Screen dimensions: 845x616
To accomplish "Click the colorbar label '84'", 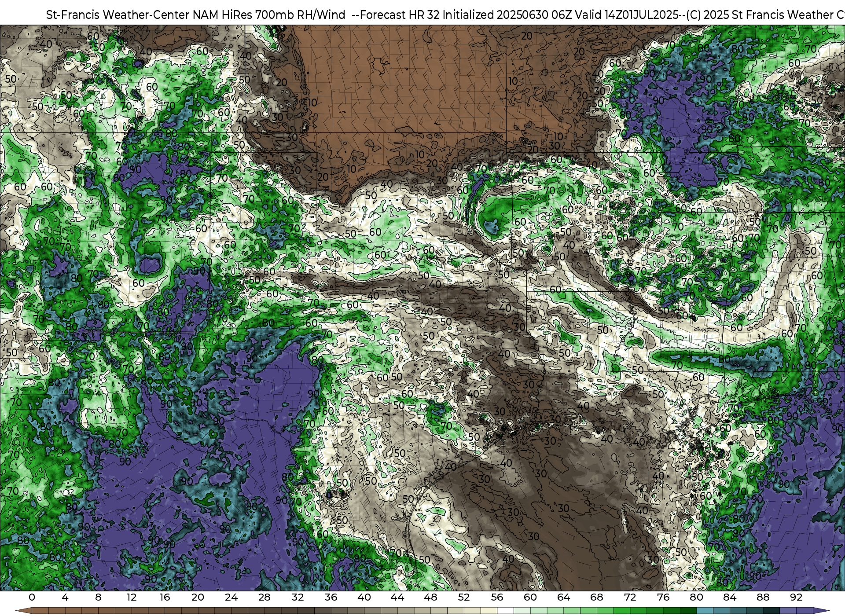I will point(730,597).
